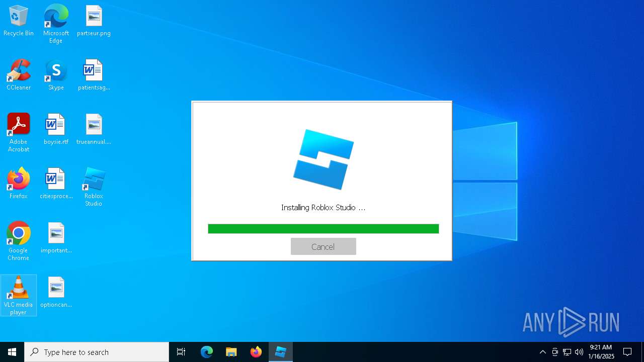Open File Explorer from the taskbar
644x362 pixels.
(231, 352)
